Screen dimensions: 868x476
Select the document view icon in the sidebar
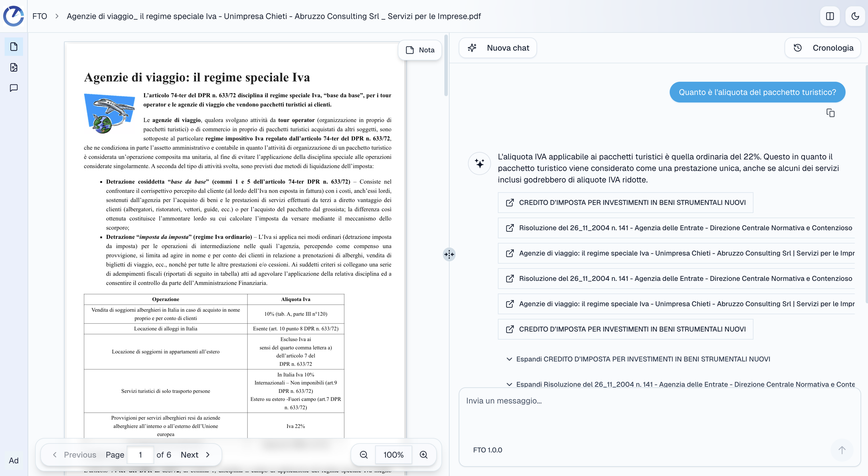[x=14, y=47]
